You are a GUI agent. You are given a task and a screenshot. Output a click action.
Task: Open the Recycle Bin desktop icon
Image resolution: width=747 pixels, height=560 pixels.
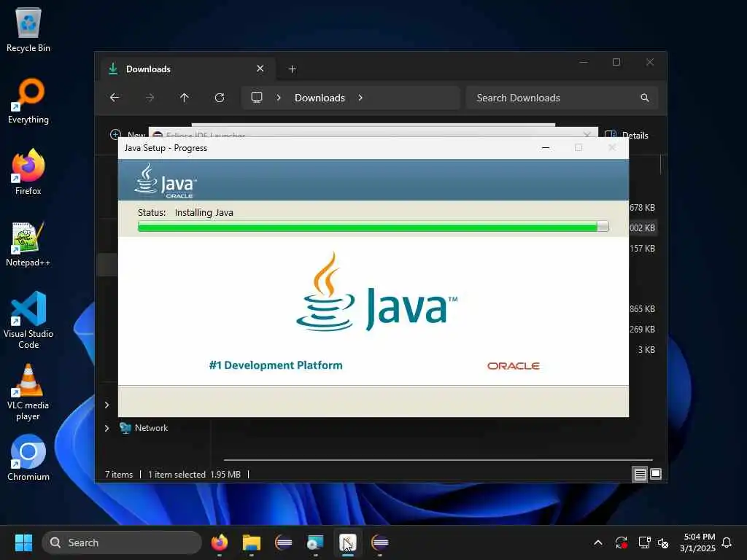tap(28, 29)
